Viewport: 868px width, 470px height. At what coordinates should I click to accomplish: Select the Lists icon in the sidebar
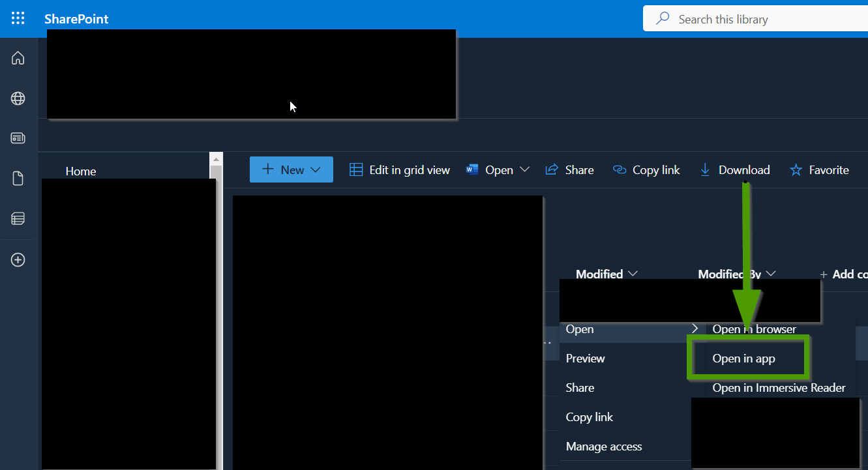(x=18, y=218)
